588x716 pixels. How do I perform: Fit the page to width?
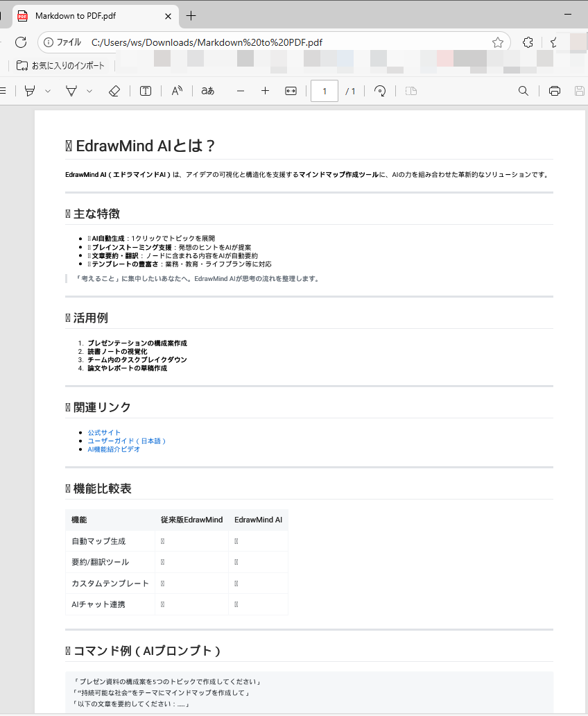290,91
